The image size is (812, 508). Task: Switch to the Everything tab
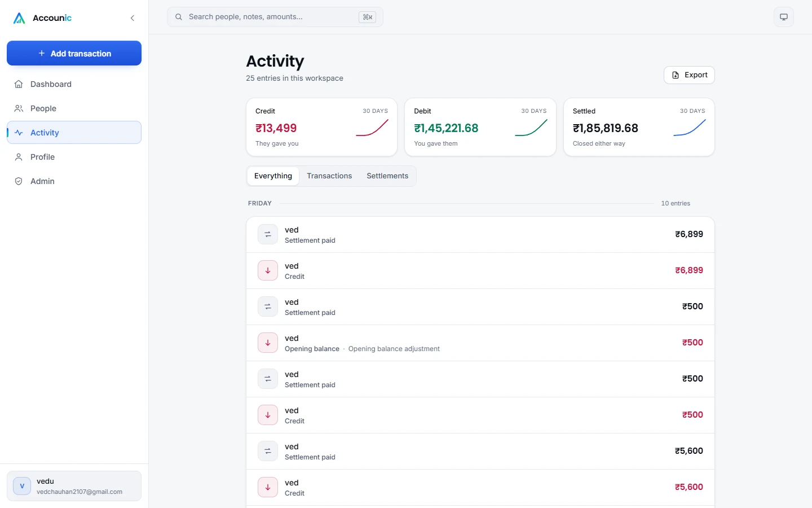(273, 176)
